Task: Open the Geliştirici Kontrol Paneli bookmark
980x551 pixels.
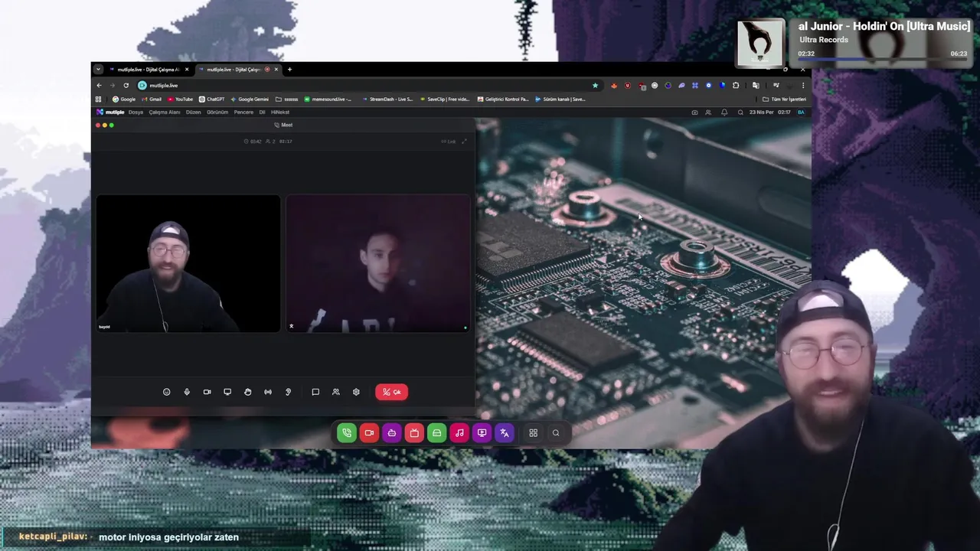Action: pos(503,99)
